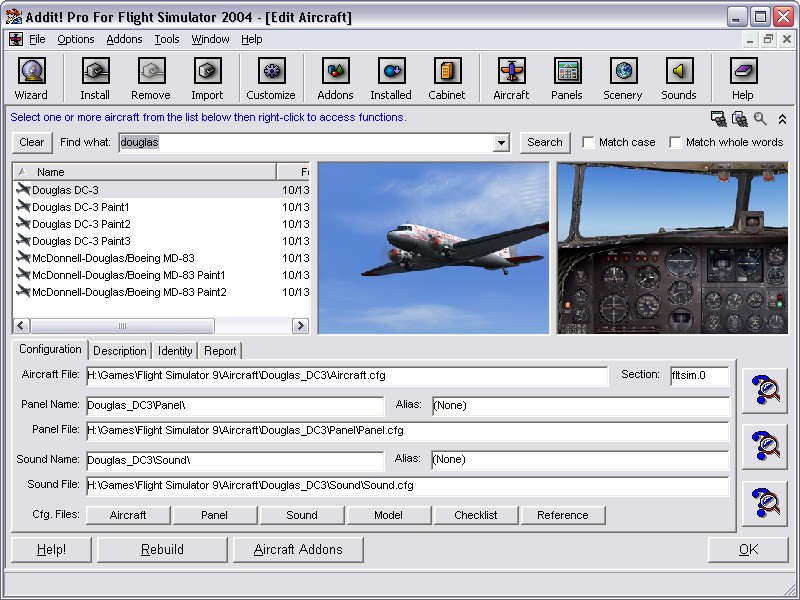800x600 pixels.
Task: Click the aircraft list scrollbar right arrow
Action: (x=301, y=326)
